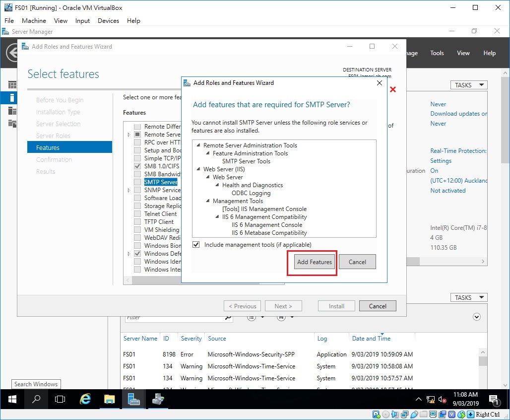Image resolution: width=510 pixels, height=420 pixels.
Task: Open Action Center from the notification icon
Action: click(493, 400)
